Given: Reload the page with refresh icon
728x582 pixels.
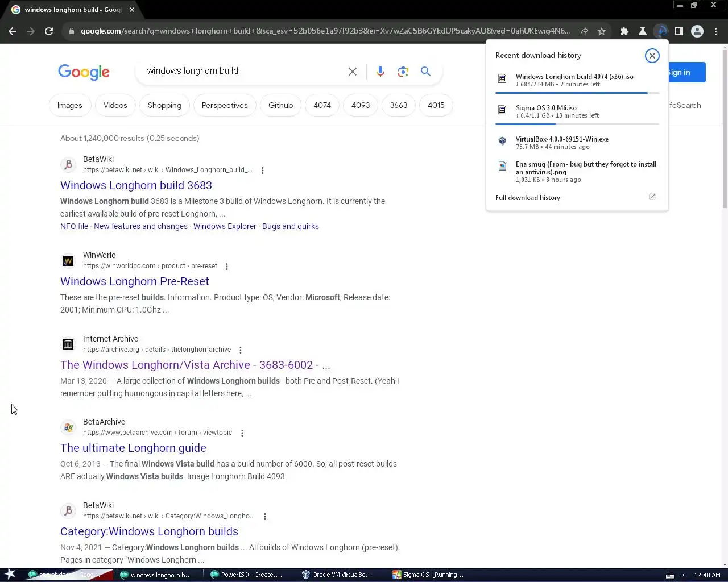Looking at the screenshot, I should coord(49,31).
